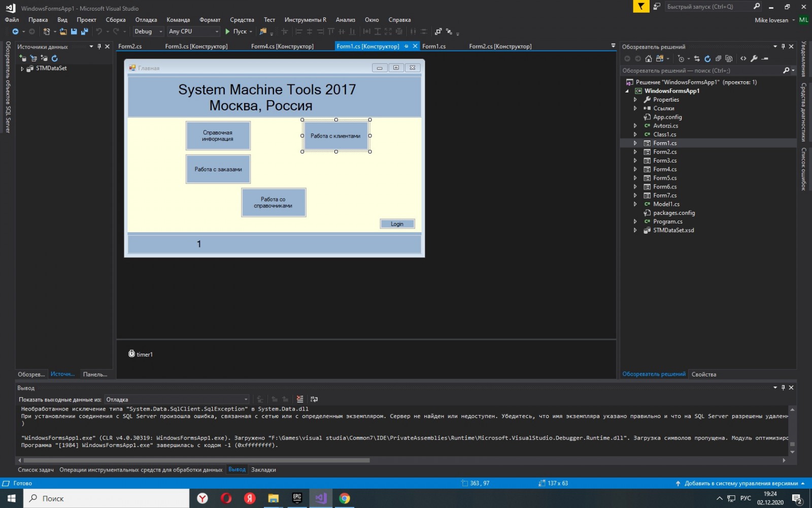Refresh the Data Sources panel
The height and width of the screenshot is (508, 812).
[x=55, y=58]
